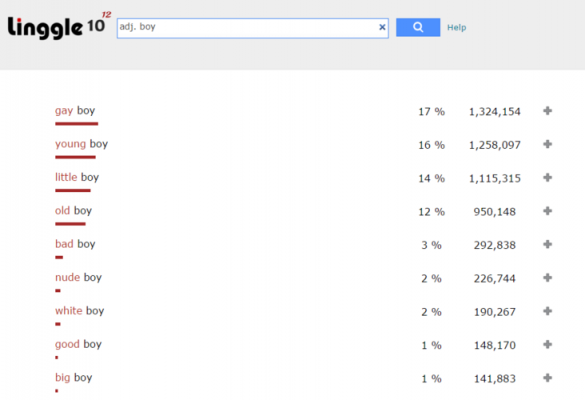Screen dimensions: 585x400
Task: Click plus icon beside 148,170 count
Action: (x=547, y=344)
